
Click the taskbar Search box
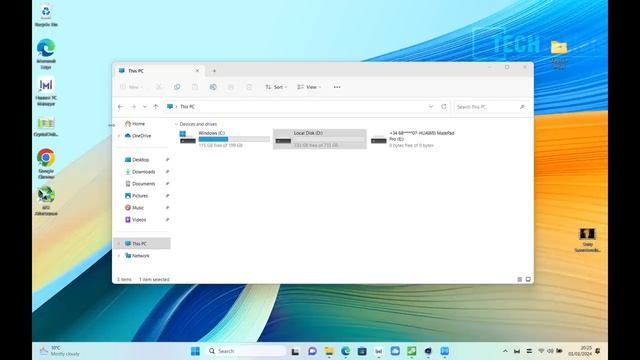246,351
